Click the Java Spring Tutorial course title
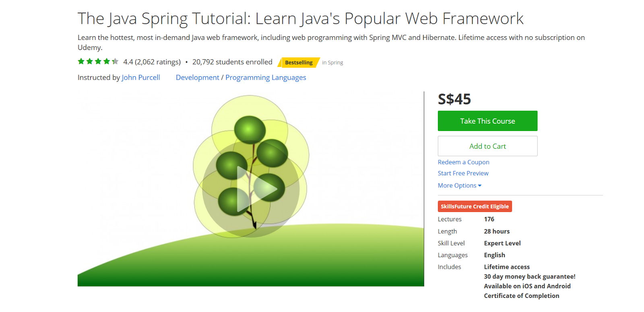644x312 pixels. click(x=300, y=19)
